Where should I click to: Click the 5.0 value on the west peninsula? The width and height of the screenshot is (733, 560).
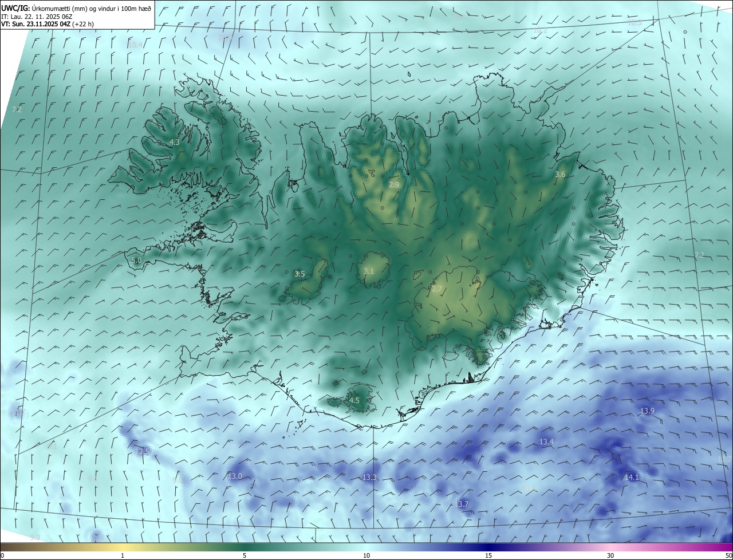136,260
